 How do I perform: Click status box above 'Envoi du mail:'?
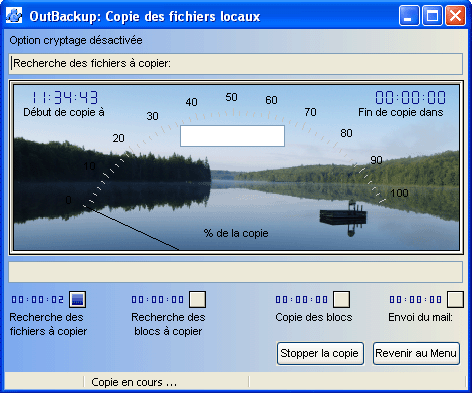(455, 299)
